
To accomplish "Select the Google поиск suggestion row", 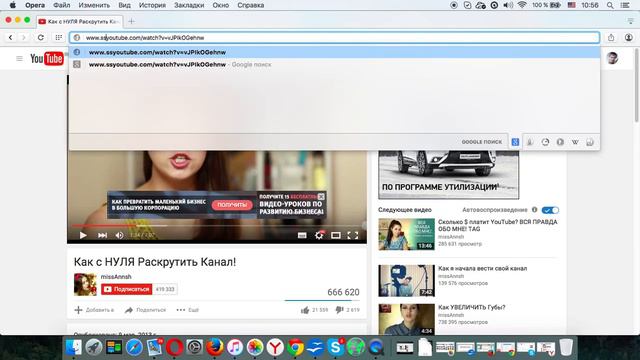I will click(334, 64).
